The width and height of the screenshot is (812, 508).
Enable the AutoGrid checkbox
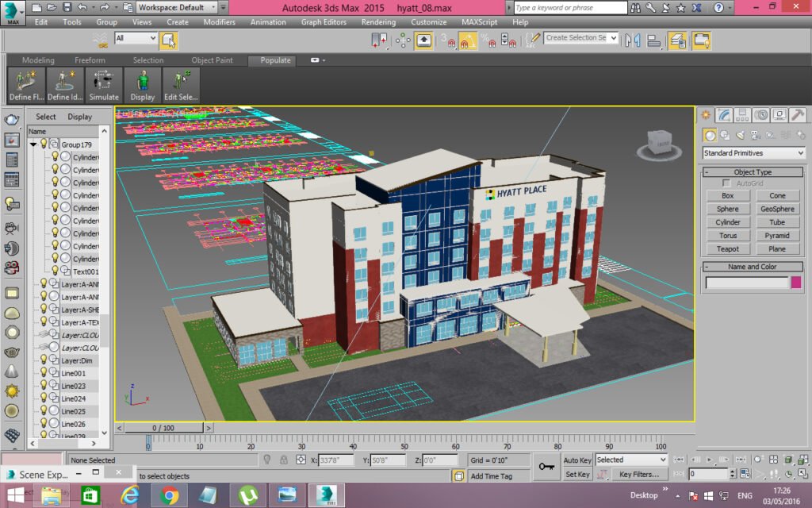coord(726,183)
